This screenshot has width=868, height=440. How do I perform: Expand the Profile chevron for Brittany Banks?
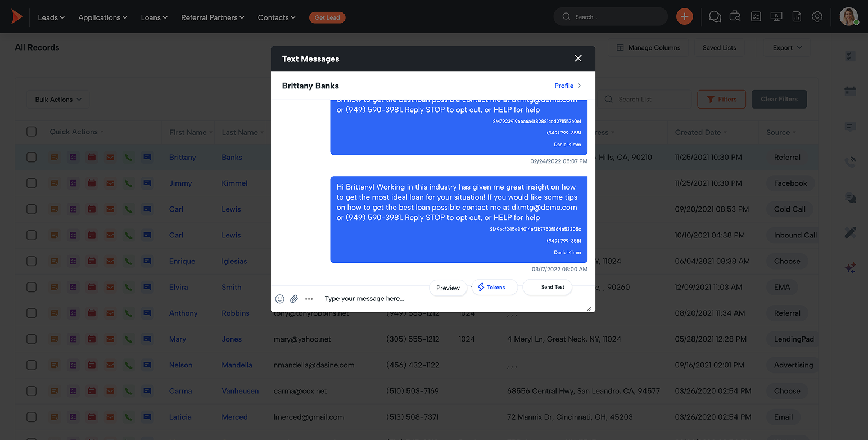tap(580, 86)
